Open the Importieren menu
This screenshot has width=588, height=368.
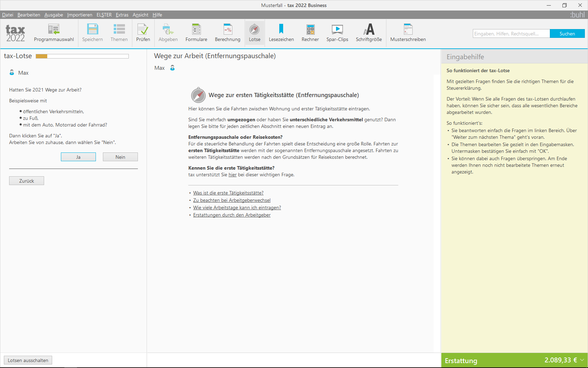pos(80,15)
